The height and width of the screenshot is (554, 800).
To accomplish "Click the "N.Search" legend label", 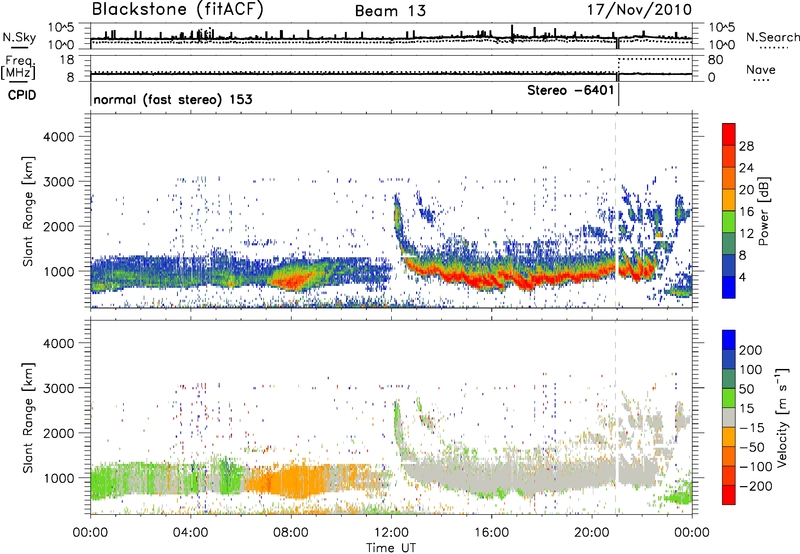I will pos(772,37).
